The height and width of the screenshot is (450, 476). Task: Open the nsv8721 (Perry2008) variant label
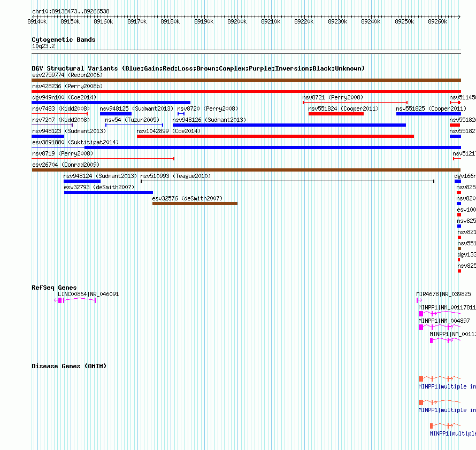point(333,97)
